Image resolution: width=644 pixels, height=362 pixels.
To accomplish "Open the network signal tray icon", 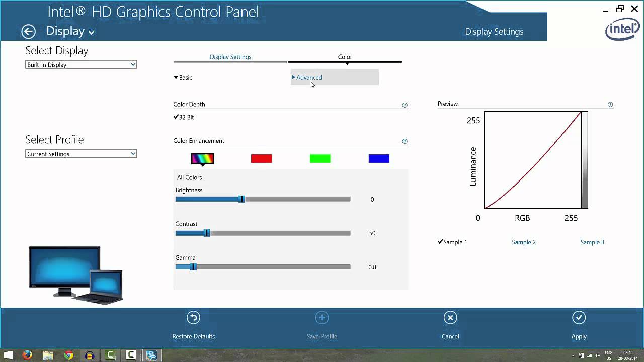I will [589, 355].
